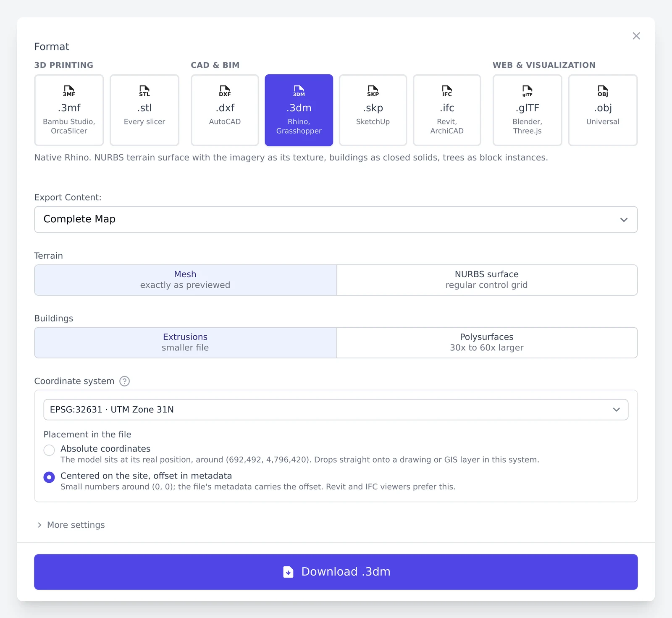The height and width of the screenshot is (618, 672).
Task: Pick the .glTF Blender format card
Action: [527, 110]
